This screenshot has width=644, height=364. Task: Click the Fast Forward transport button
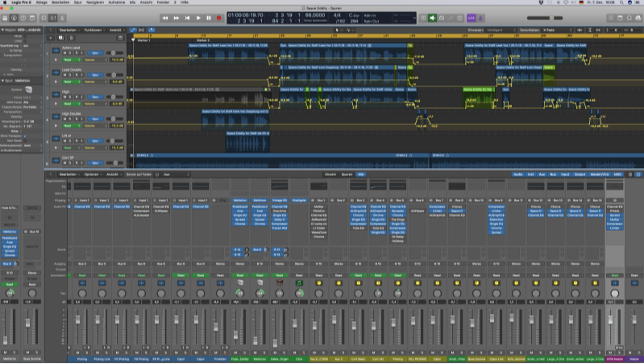click(177, 18)
